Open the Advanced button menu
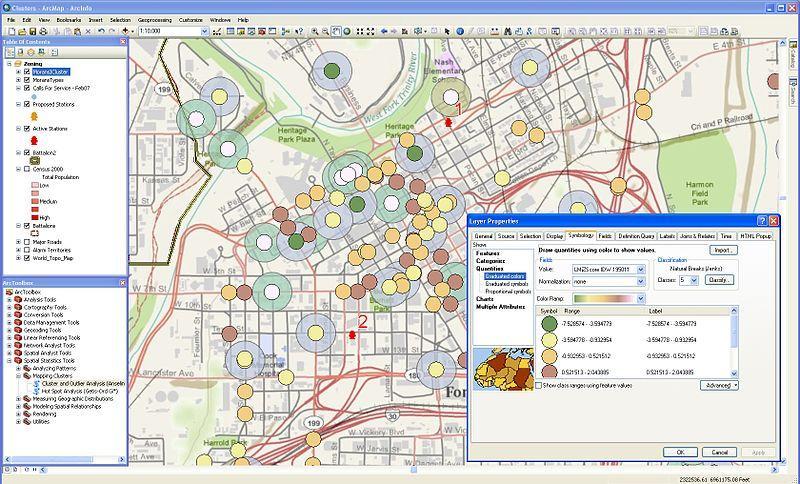This screenshot has width=800, height=484. pyautogui.click(x=719, y=386)
